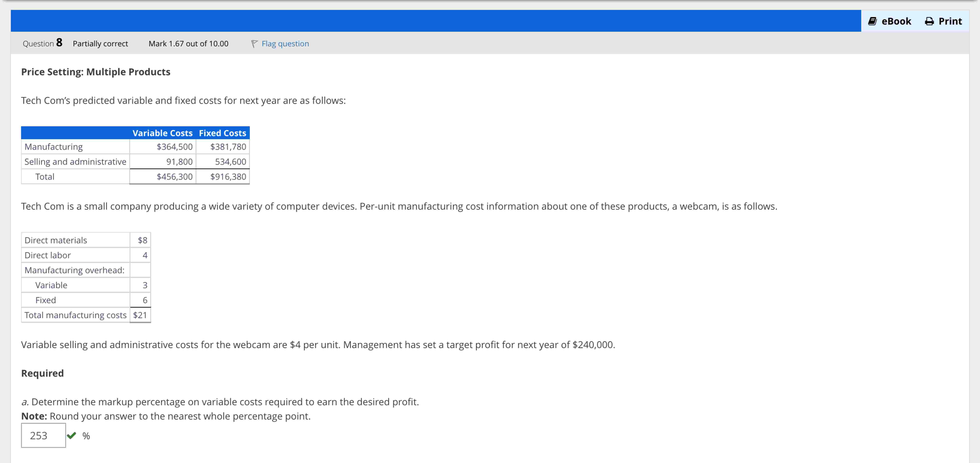Click Total manufacturing costs $21 cell
Screen dimensions: 980x463
tap(140, 315)
